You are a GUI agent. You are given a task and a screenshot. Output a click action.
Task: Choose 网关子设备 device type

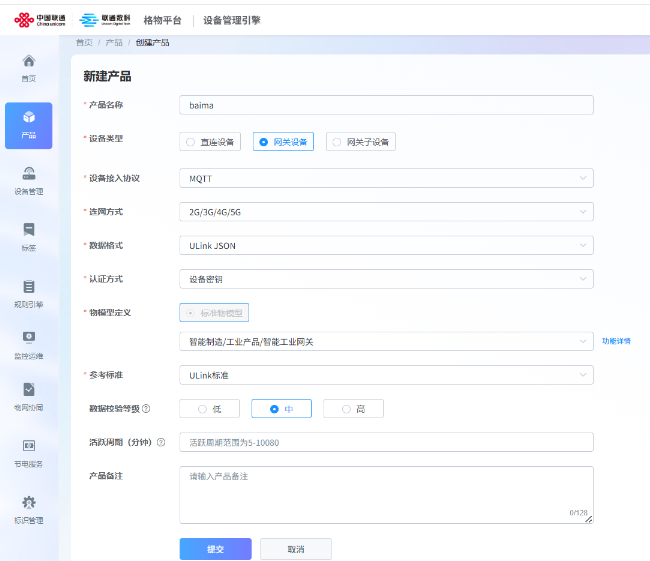tap(360, 142)
